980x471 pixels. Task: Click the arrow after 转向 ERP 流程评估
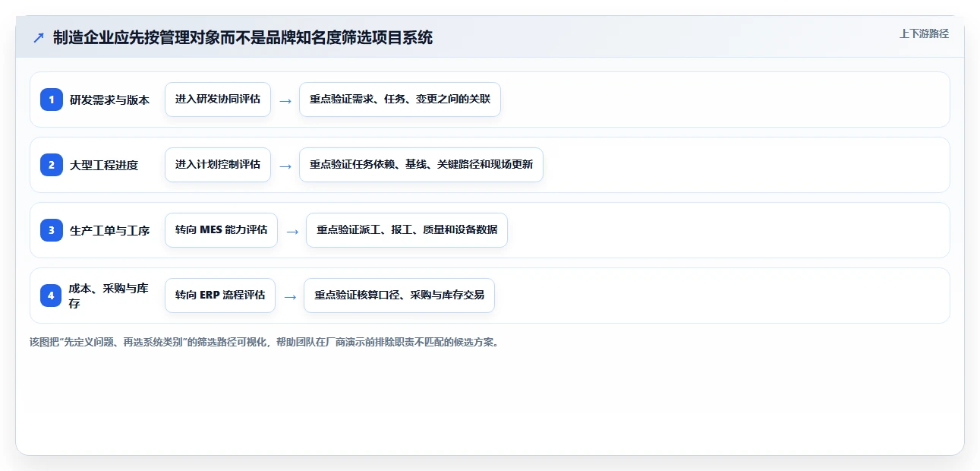point(290,296)
